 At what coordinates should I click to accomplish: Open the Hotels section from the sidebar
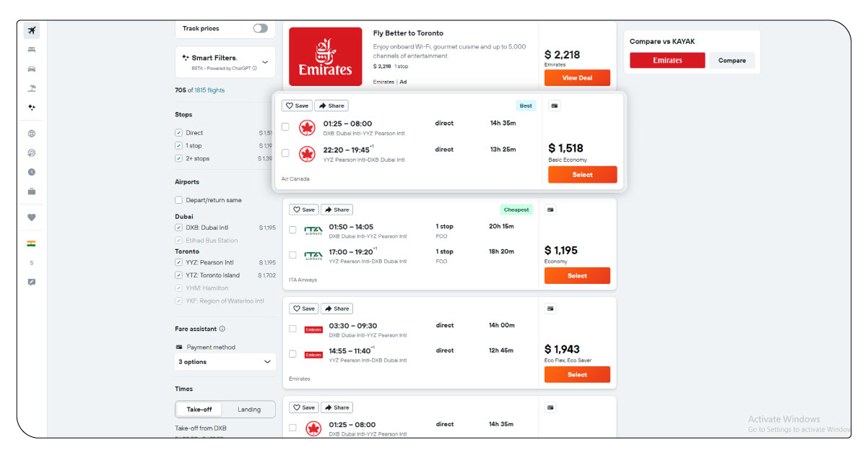pos(30,49)
